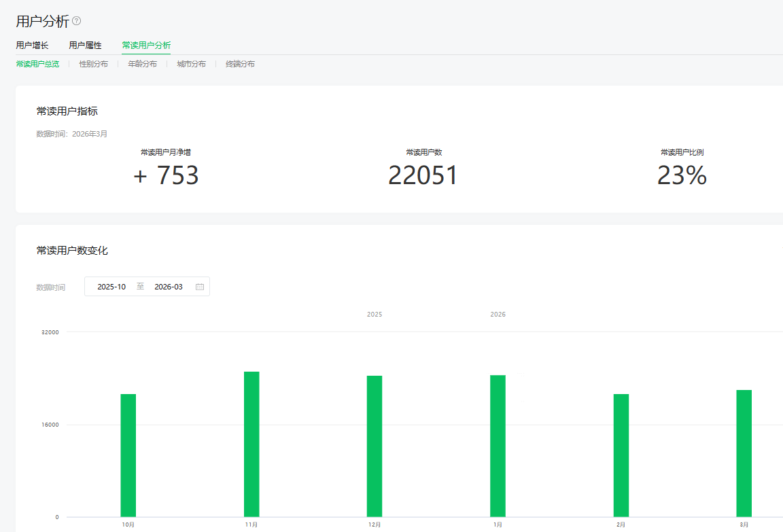Jump to the 终端分布 section
The width and height of the screenshot is (783, 532).
click(x=240, y=64)
